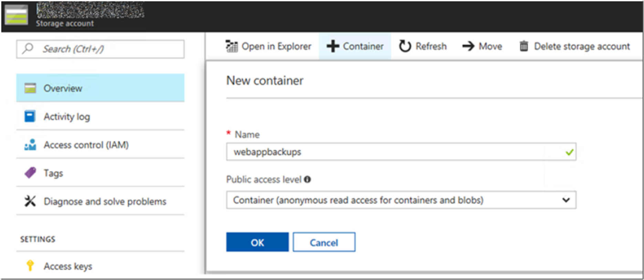Select Tags in the sidebar
This screenshot has height=280, width=644.
(x=100, y=173)
